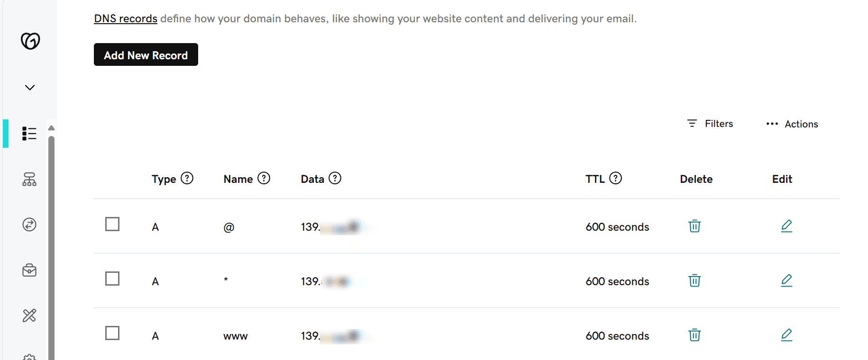Select the checkbox for the * record row
This screenshot has width=868, height=360.
[x=112, y=279]
